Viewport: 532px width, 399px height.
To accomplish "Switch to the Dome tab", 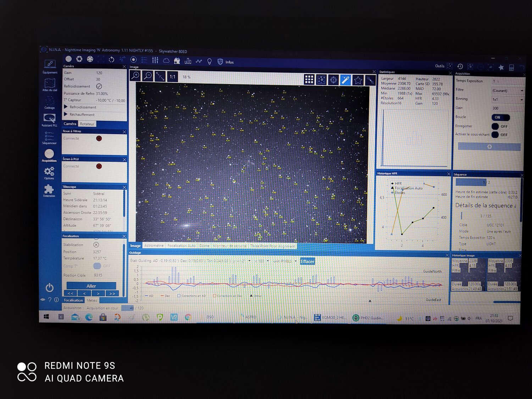I will point(204,246).
